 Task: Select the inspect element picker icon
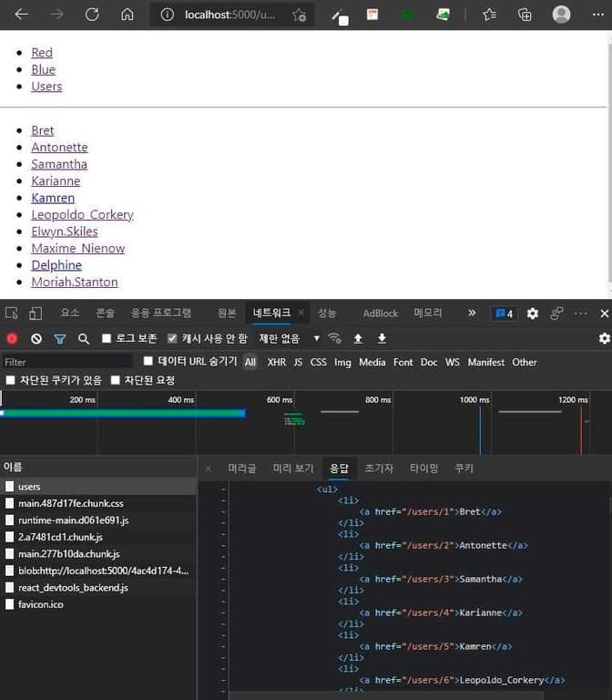12,314
